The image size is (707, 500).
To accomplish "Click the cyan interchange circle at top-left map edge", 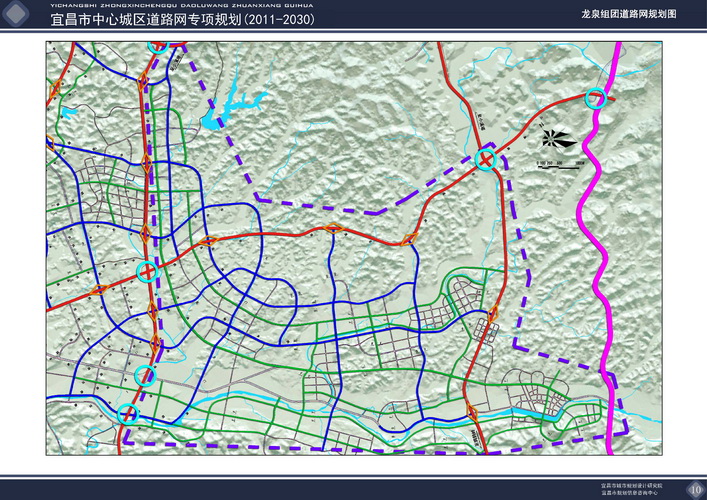I will point(157,46).
